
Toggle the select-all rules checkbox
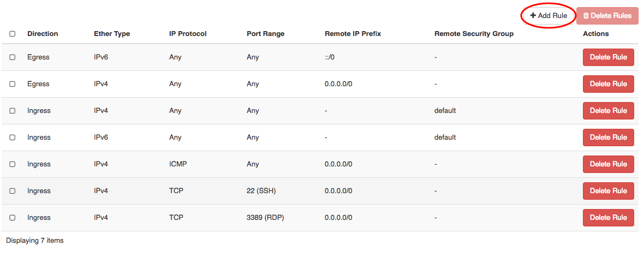click(13, 34)
